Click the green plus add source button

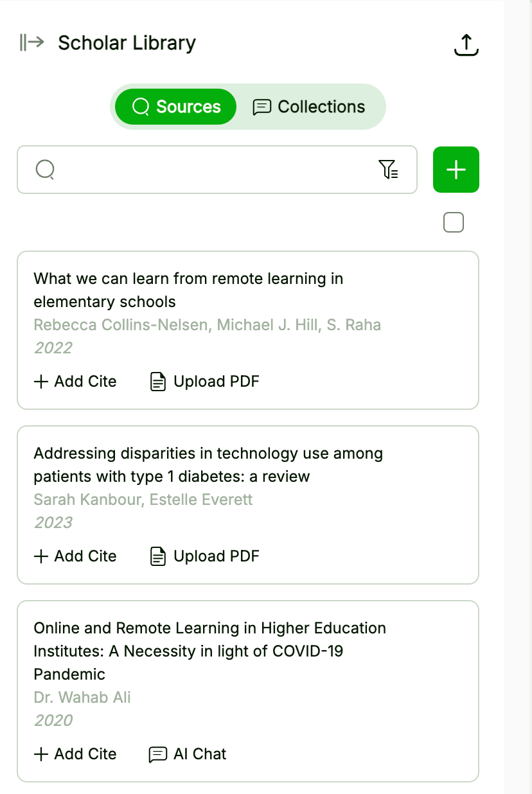(x=456, y=170)
